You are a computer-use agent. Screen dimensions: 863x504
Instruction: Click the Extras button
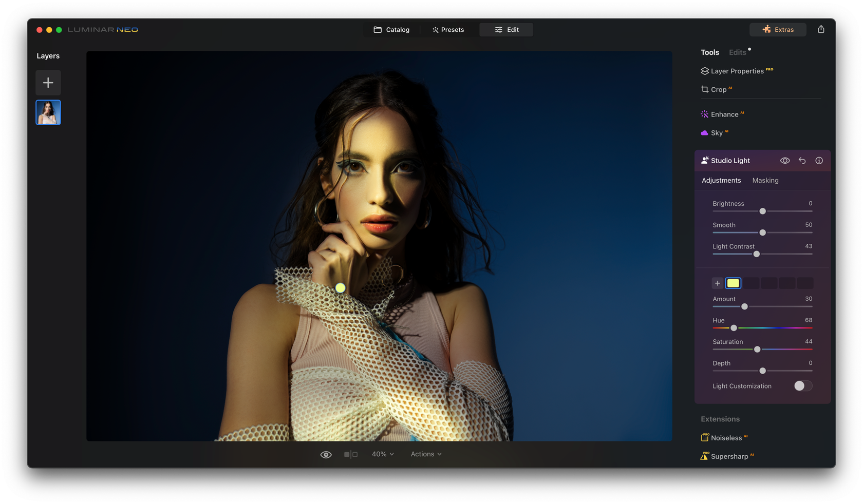point(777,29)
